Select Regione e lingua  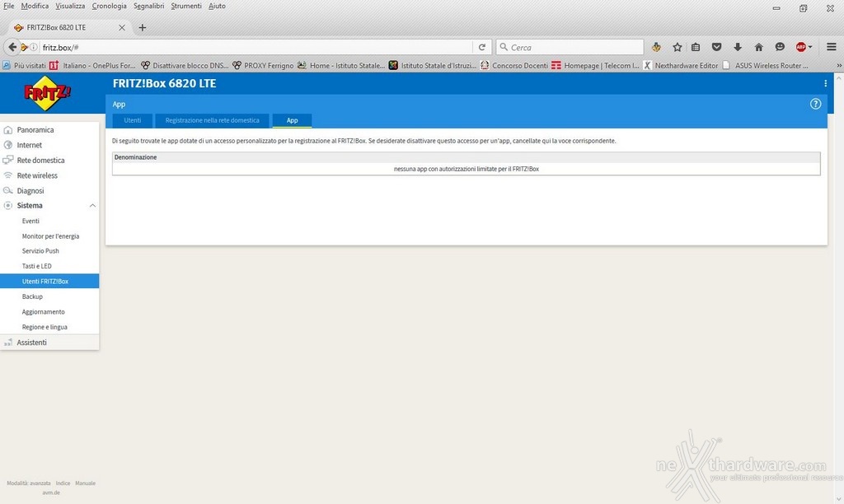click(x=45, y=327)
